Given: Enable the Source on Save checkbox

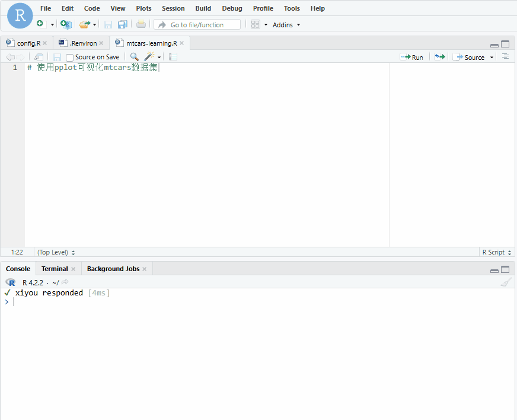Looking at the screenshot, I should tap(69, 56).
